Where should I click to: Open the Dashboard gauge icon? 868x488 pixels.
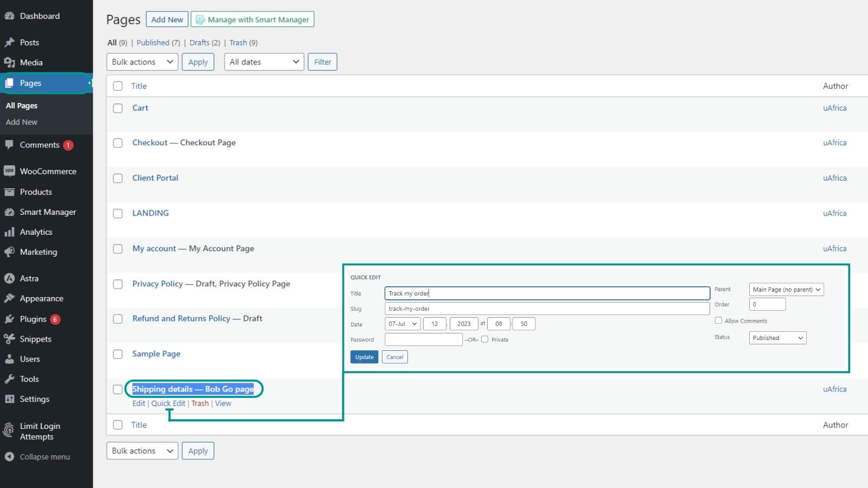coord(9,16)
